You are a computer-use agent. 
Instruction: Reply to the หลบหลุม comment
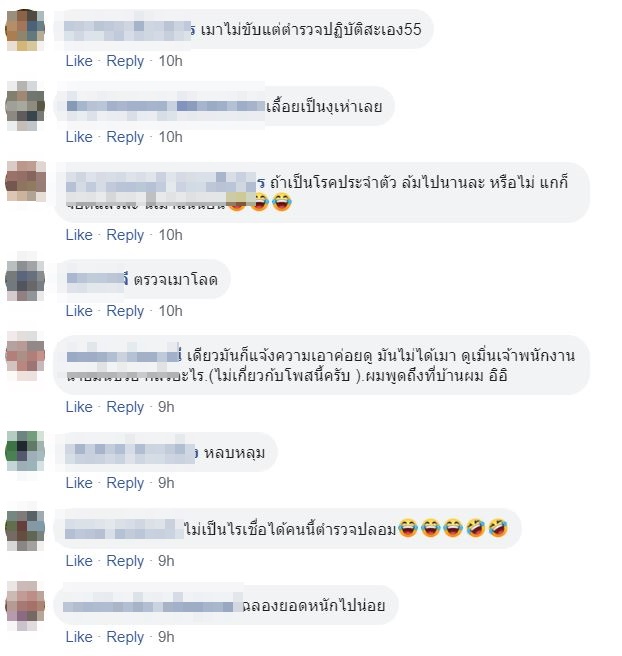coord(125,484)
